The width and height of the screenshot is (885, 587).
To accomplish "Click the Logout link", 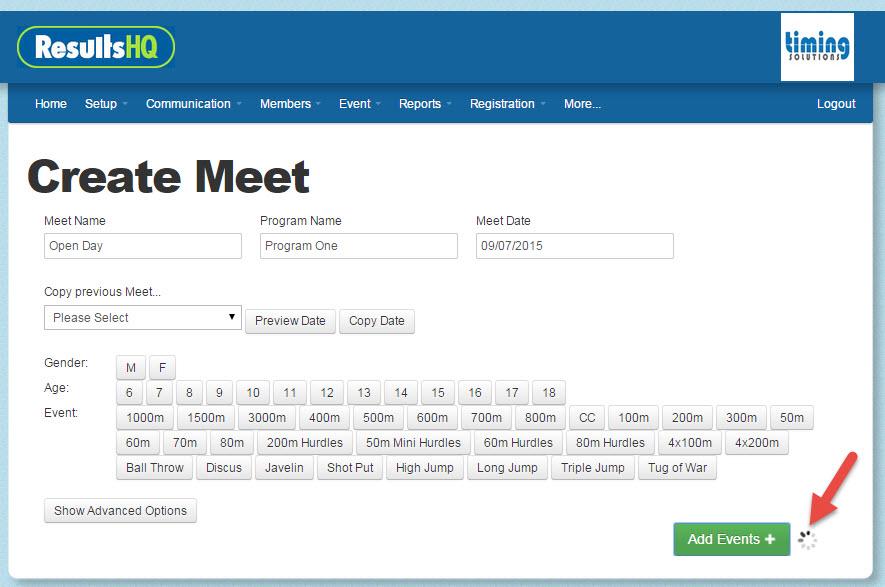I will pyautogui.click(x=836, y=103).
